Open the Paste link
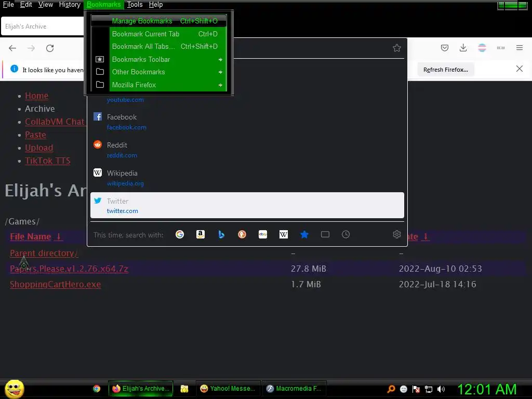This screenshot has width=532, height=399. (35, 135)
